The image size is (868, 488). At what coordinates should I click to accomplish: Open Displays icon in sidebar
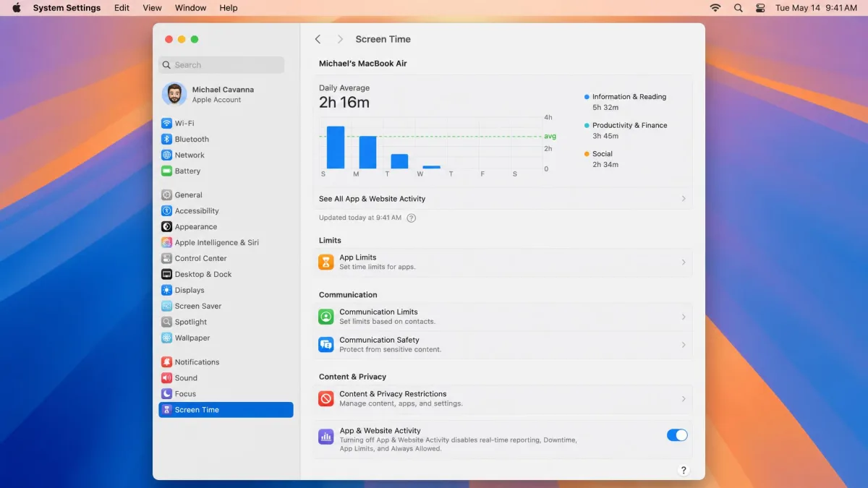(x=166, y=290)
